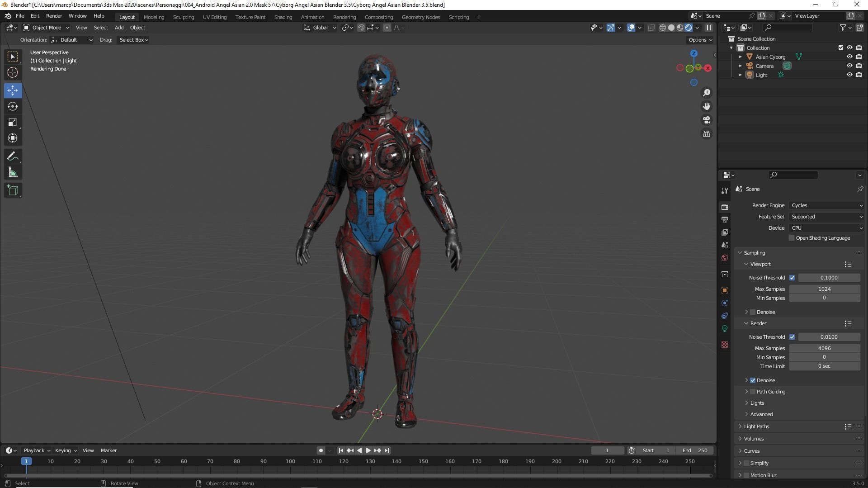Open Device dropdown
The width and height of the screenshot is (868, 488).
tap(827, 228)
